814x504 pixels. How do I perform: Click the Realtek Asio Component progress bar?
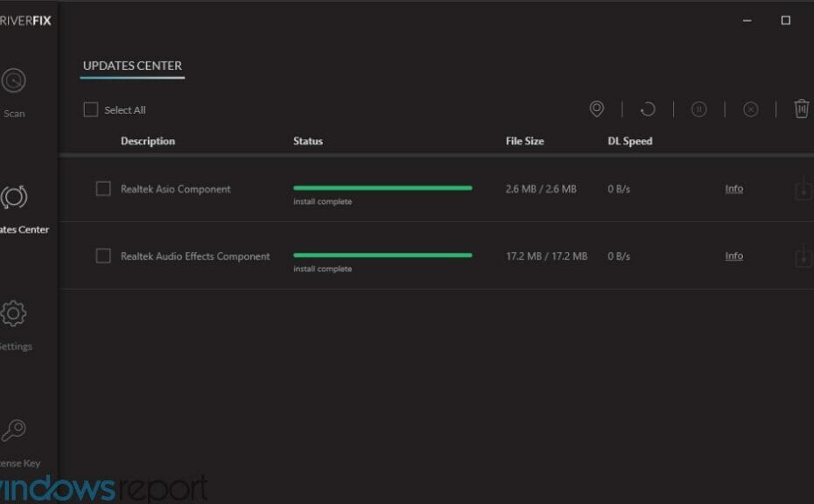click(382, 188)
